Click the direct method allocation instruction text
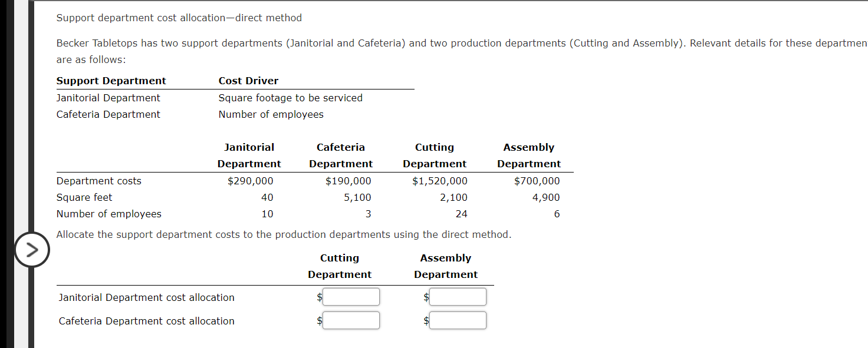Image resolution: width=868 pixels, height=348 pixels. point(283,234)
